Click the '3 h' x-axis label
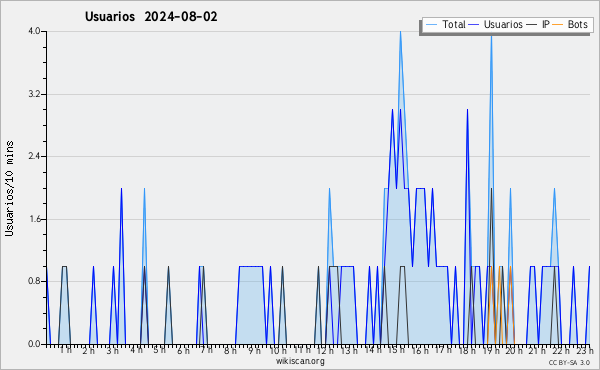 click(x=112, y=350)
